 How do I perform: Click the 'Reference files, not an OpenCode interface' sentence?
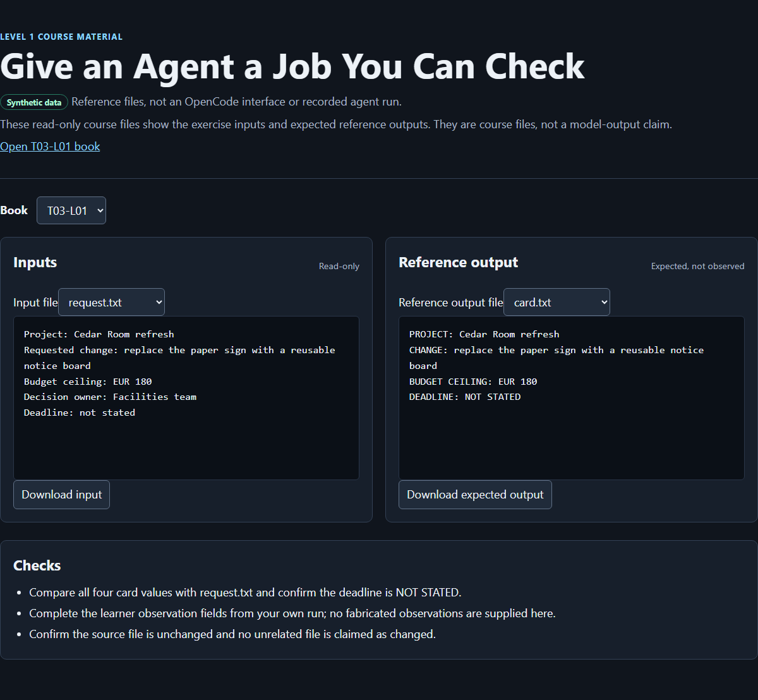click(236, 102)
